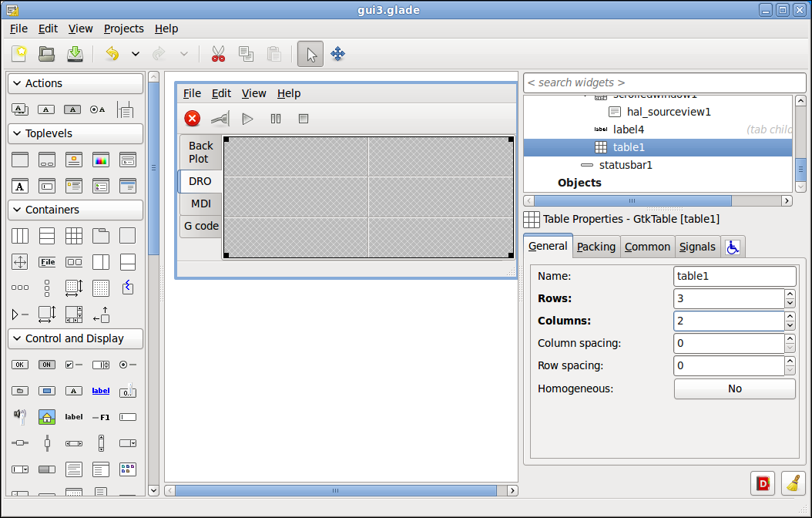
Task: Select the Radio Action palette item
Action: pyautogui.click(x=98, y=109)
